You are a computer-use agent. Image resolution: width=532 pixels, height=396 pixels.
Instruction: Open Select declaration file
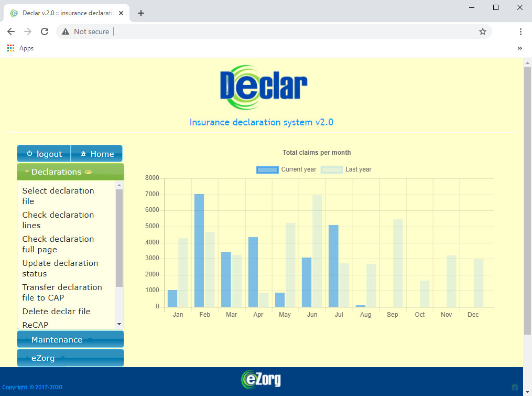pos(58,196)
